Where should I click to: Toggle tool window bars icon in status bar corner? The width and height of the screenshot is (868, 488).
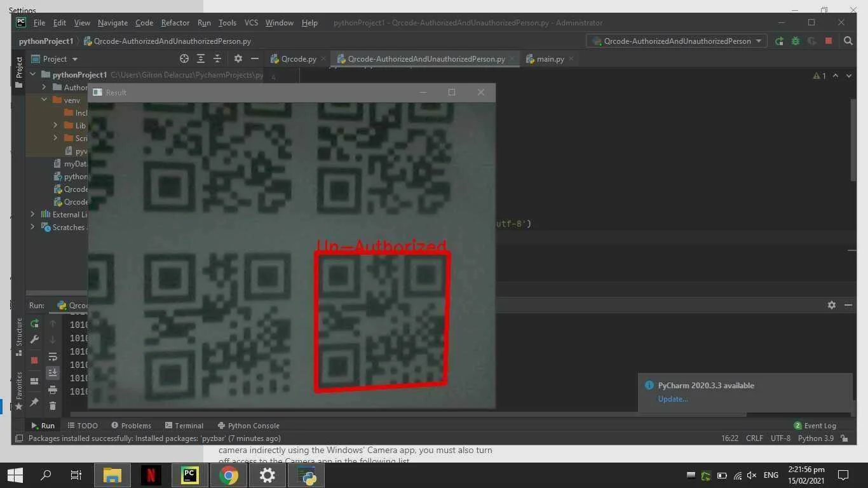[19, 438]
